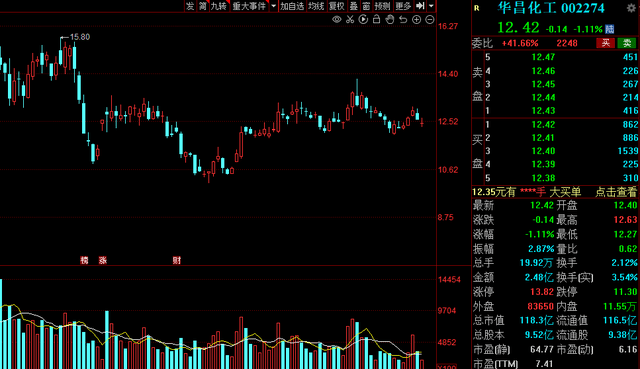Image resolution: width=640 pixels, height=369 pixels.
Task: Click the 发 toolbar button
Action: [x=190, y=6]
